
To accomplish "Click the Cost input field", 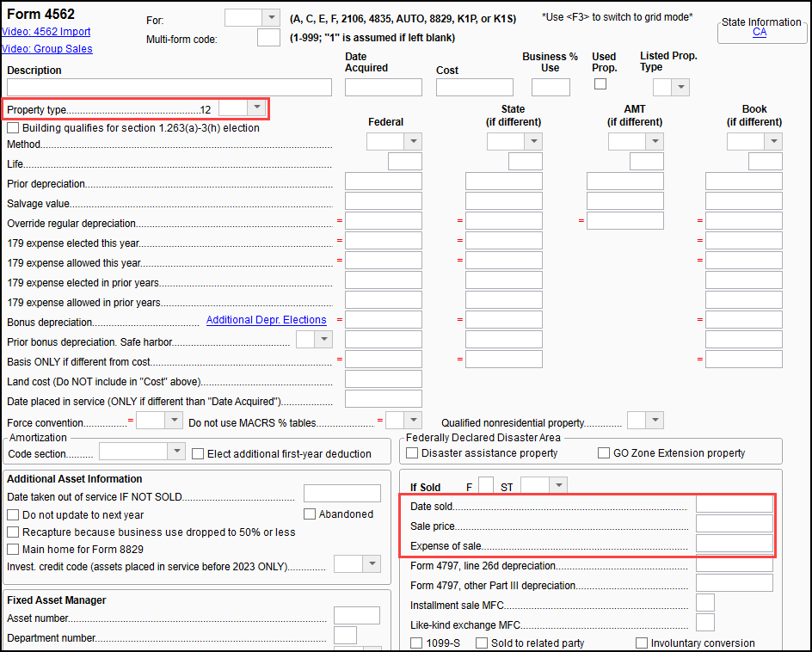I will coord(474,88).
